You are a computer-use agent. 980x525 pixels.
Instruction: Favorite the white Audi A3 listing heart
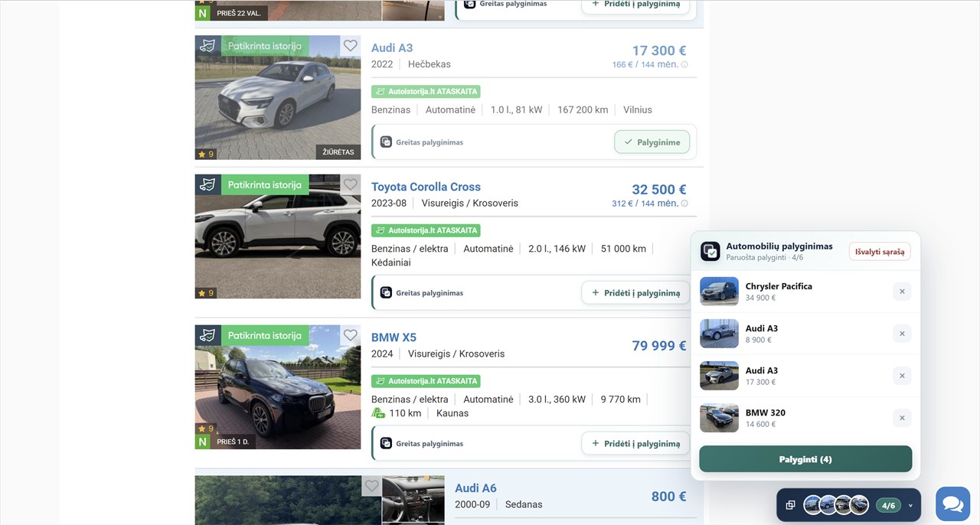click(x=350, y=46)
